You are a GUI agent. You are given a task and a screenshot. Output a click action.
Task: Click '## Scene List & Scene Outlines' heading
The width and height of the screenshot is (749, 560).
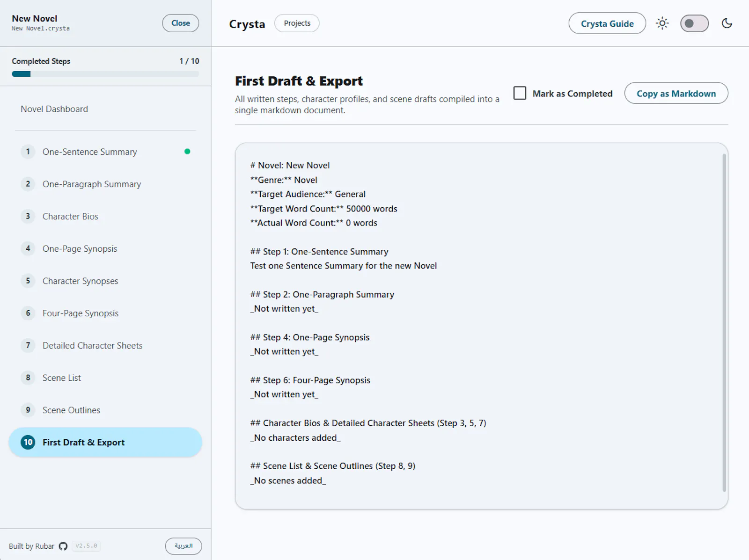333,466
